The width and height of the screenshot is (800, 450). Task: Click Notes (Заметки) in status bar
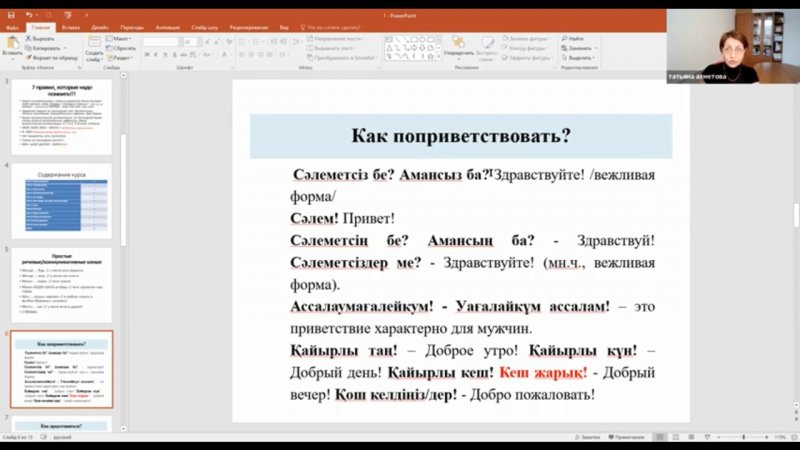[x=587, y=437]
